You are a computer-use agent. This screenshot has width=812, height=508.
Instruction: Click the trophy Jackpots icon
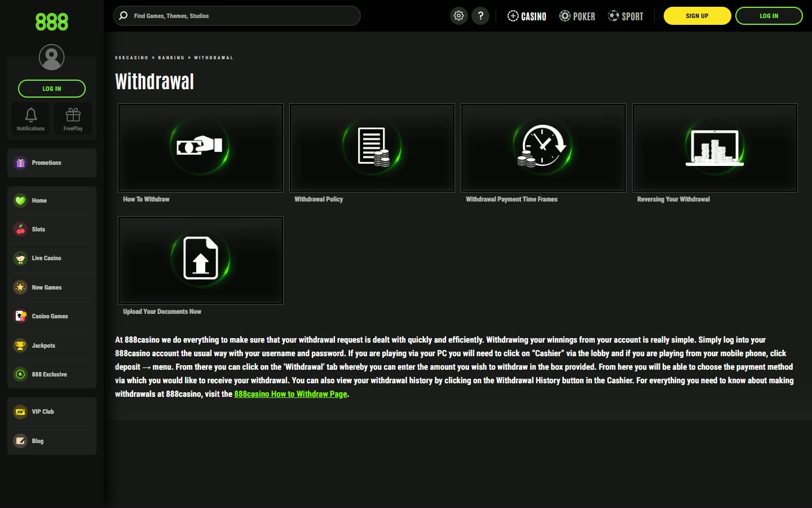click(20, 345)
